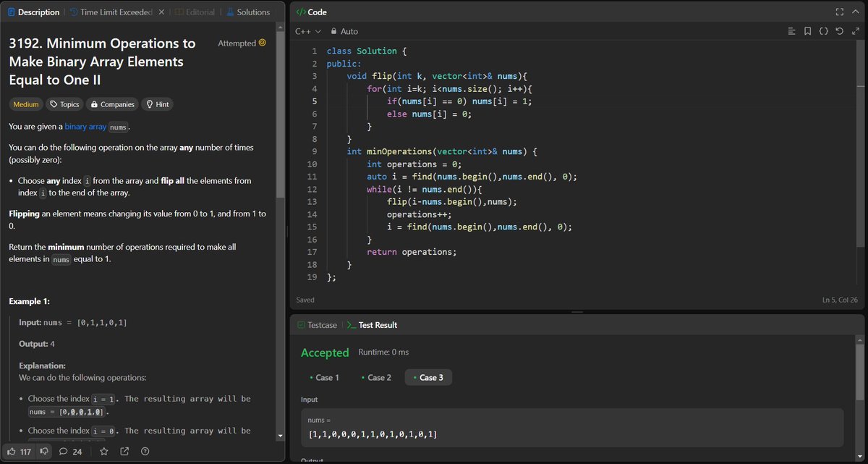This screenshot has width=868, height=464.
Task: Select the Test Result tab
Action: coord(373,325)
